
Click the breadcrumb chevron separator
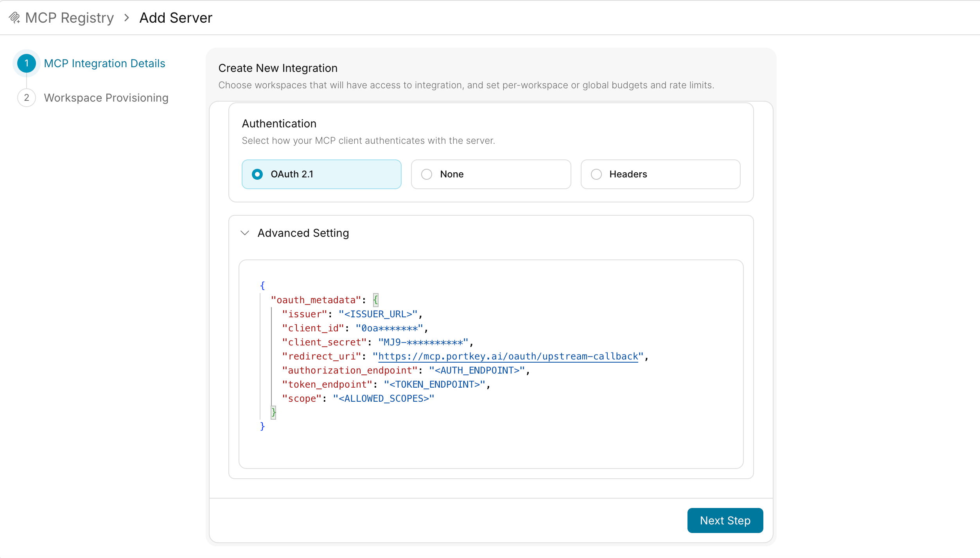point(126,18)
